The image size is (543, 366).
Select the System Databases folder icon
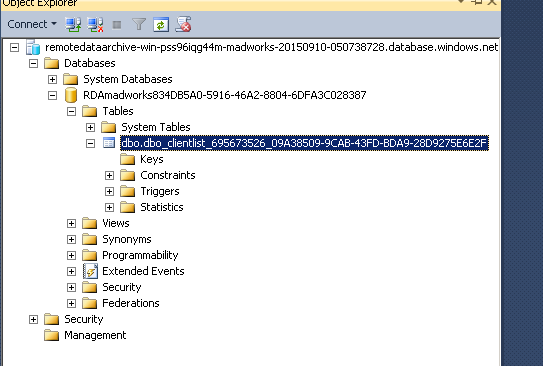[x=71, y=79]
